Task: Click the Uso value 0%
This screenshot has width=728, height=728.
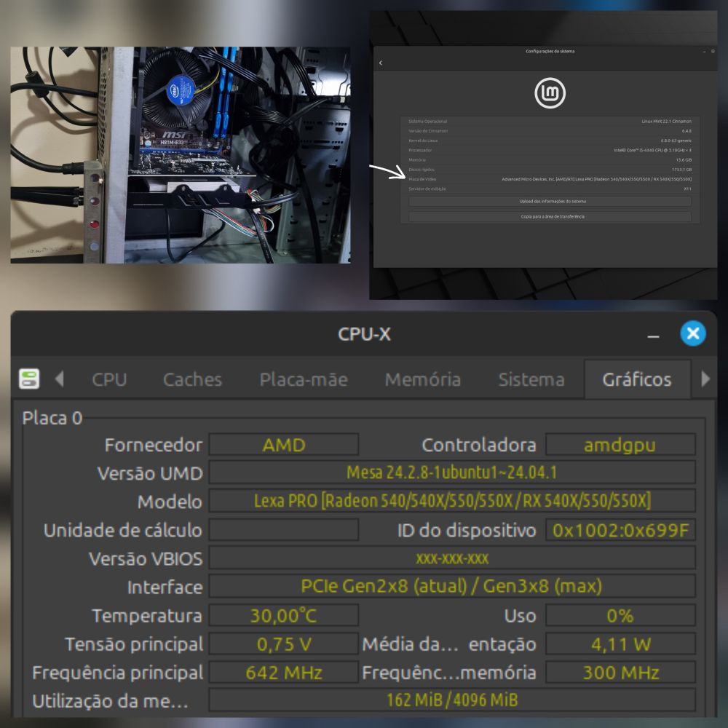Action: pos(620,615)
